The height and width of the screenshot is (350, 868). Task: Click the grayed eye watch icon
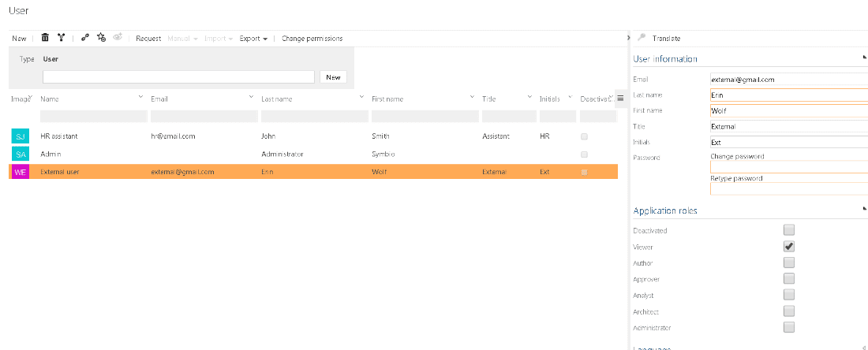[118, 38]
